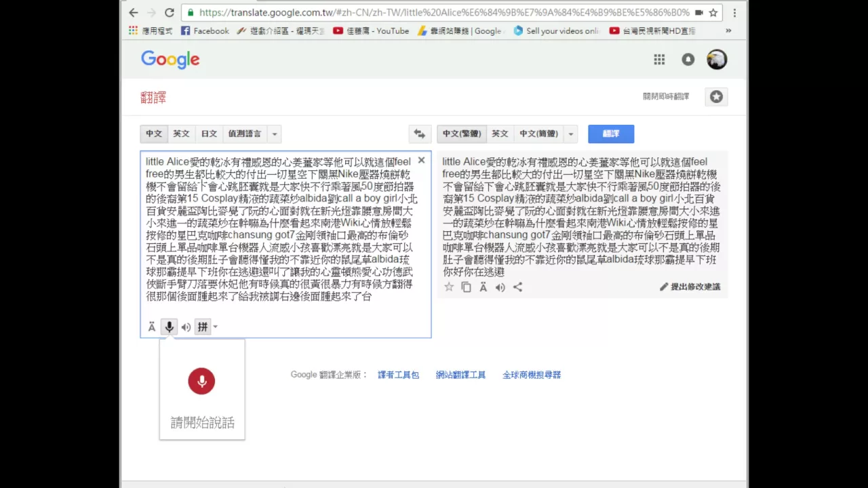Reload the page with refresh icon

click(170, 12)
